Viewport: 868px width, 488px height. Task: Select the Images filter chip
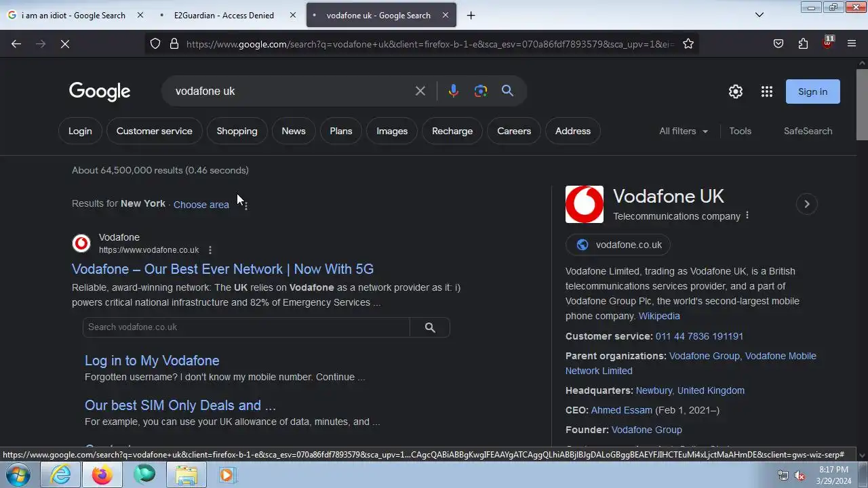392,131
